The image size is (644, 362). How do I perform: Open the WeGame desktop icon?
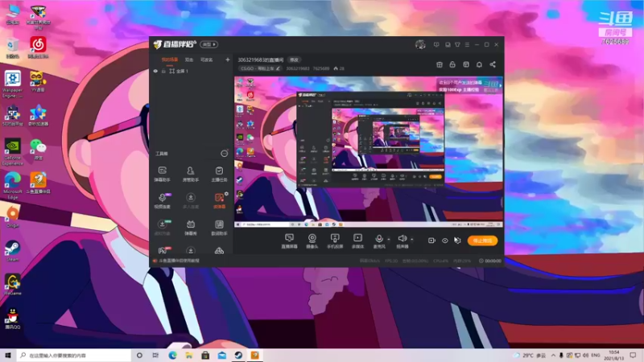12,285
